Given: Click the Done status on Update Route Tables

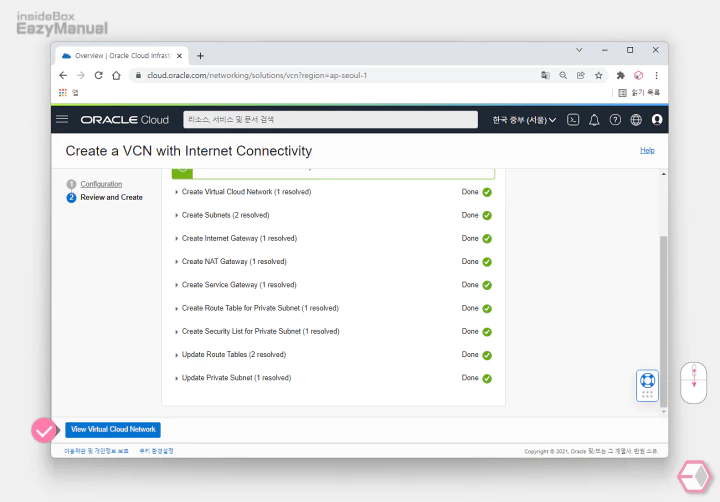Looking at the screenshot, I should pos(470,355).
